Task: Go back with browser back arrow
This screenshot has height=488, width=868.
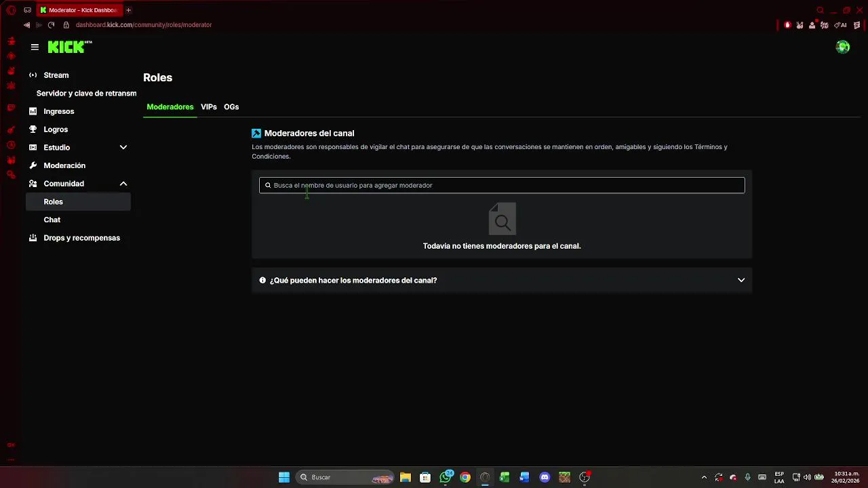Action: [x=26, y=25]
